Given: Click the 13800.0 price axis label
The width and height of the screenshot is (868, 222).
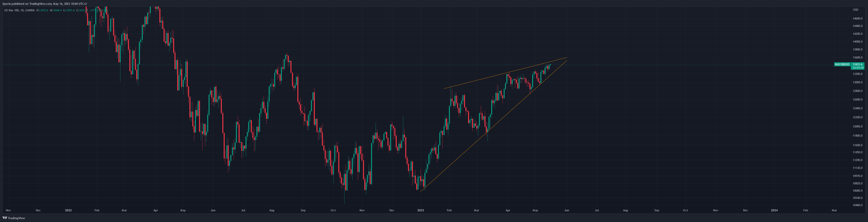Looking at the screenshot, I should coord(857,49).
